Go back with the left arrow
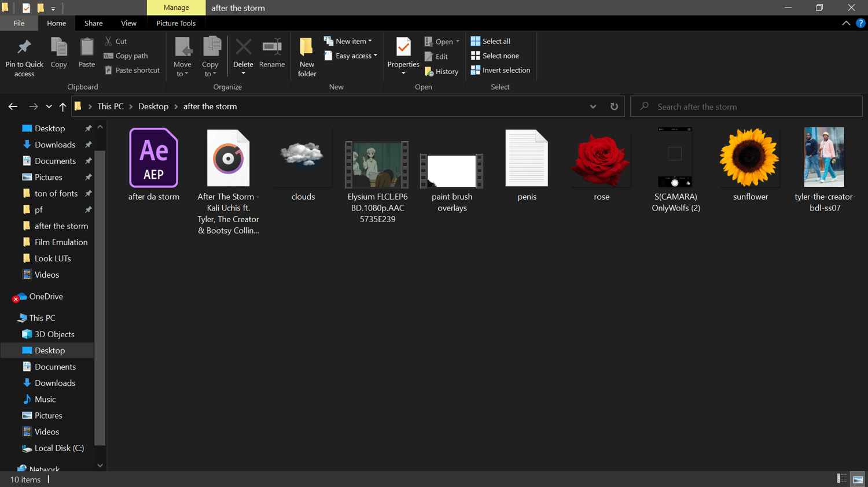 point(13,106)
